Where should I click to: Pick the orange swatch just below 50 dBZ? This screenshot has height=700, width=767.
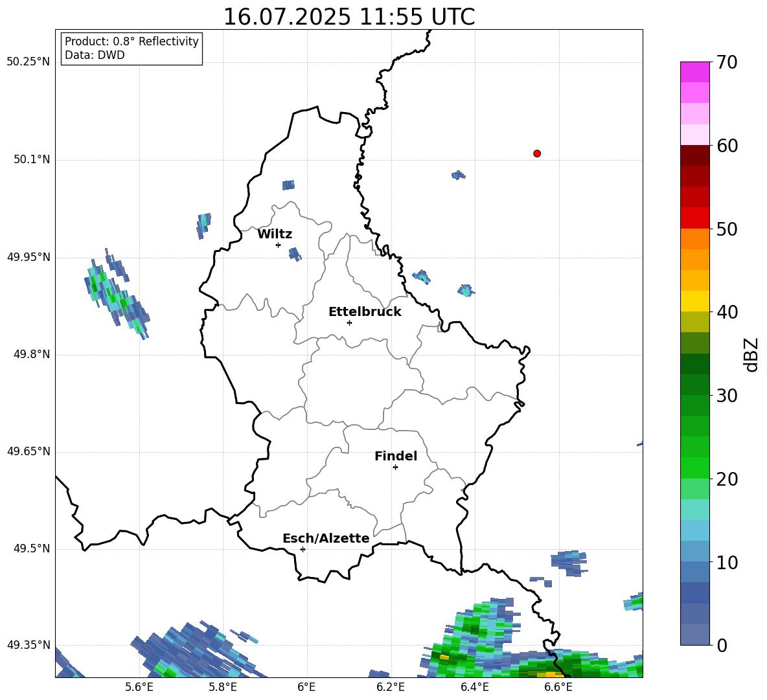pyautogui.click(x=694, y=239)
